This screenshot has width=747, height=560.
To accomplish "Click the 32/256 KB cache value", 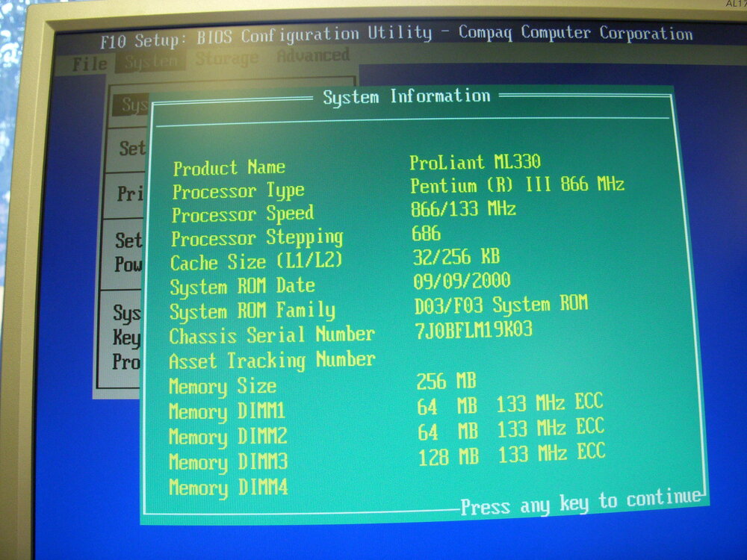I will tap(456, 257).
